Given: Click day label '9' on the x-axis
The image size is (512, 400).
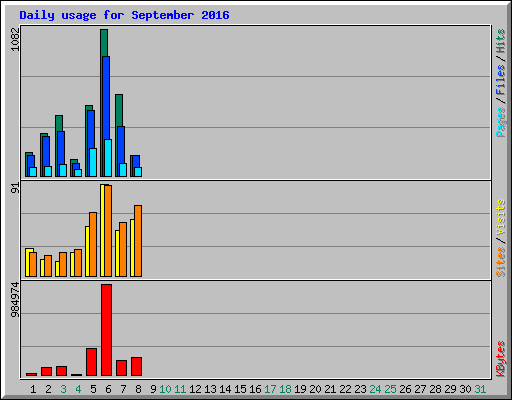Looking at the screenshot, I should 153,389.
